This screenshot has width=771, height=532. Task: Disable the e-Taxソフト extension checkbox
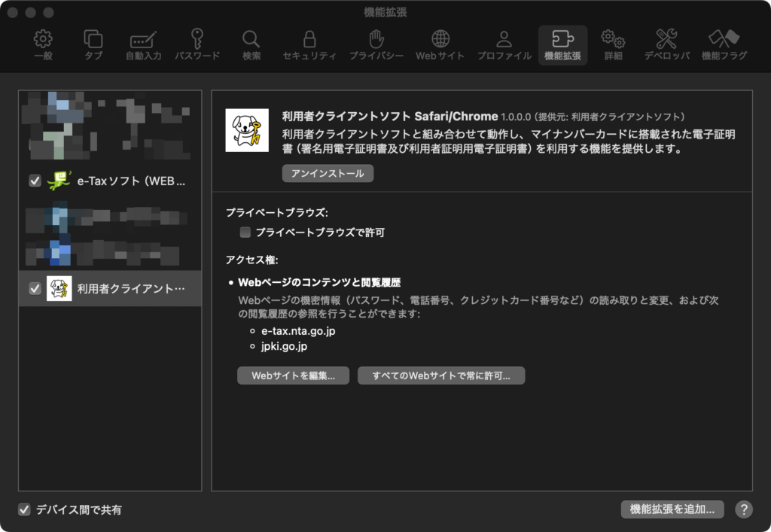pyautogui.click(x=35, y=181)
